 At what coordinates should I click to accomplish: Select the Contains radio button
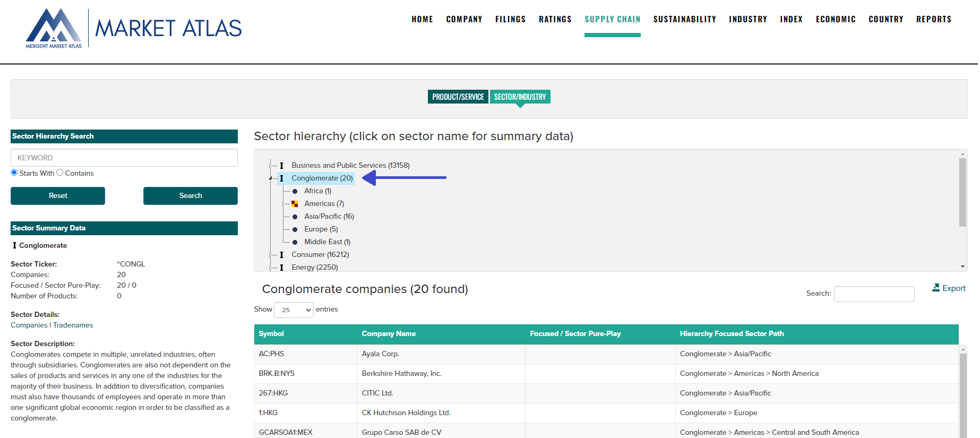click(x=60, y=173)
